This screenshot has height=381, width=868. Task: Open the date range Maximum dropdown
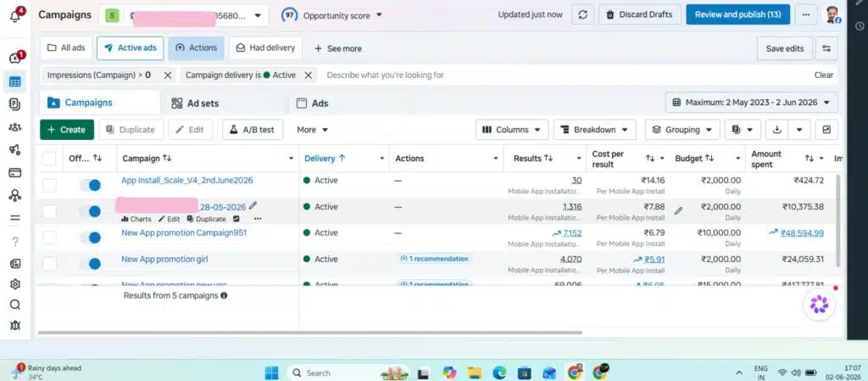(x=751, y=103)
